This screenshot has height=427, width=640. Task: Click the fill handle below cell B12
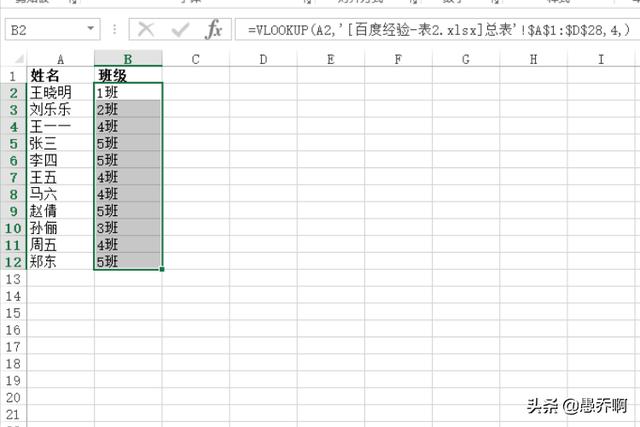coord(161,269)
